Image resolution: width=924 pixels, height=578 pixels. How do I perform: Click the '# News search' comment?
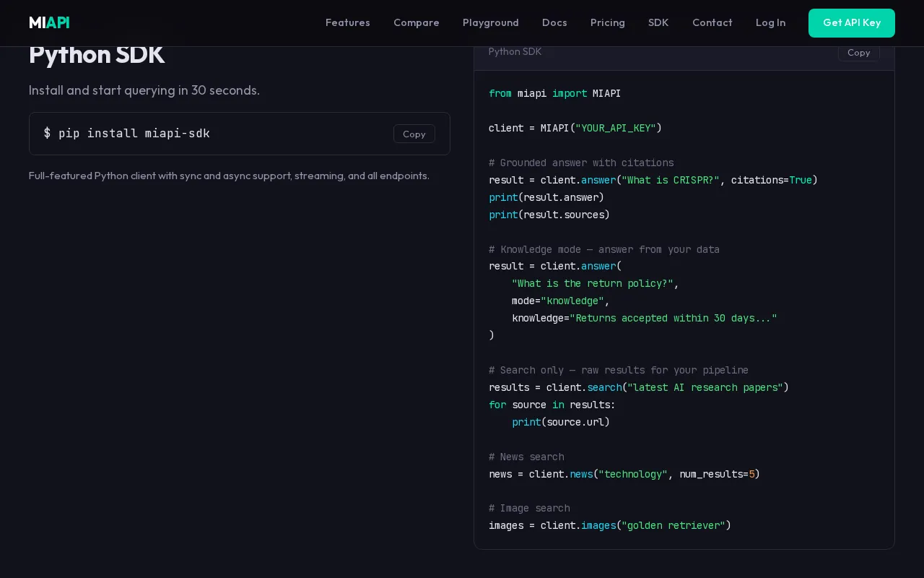pos(526,457)
